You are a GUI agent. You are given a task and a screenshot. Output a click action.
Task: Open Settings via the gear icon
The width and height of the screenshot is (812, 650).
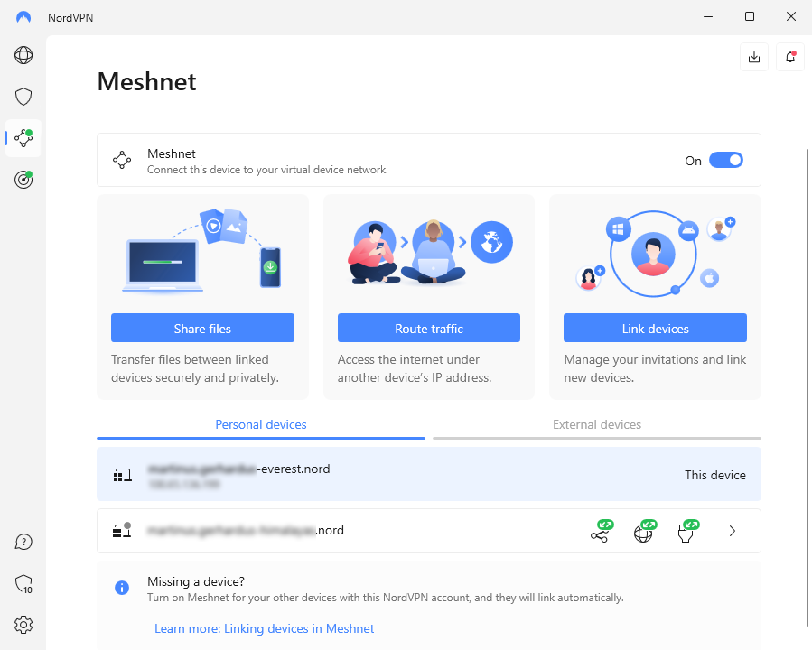coord(23,625)
